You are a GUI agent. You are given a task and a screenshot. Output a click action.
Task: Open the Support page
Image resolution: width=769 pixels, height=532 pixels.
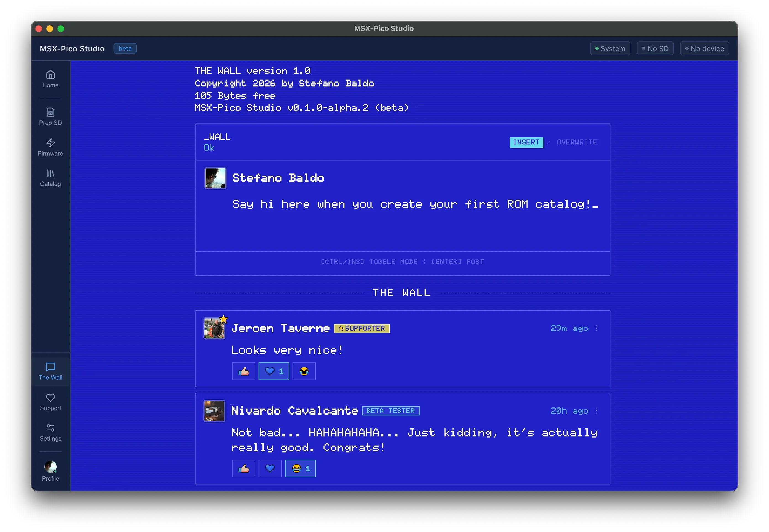[50, 402]
